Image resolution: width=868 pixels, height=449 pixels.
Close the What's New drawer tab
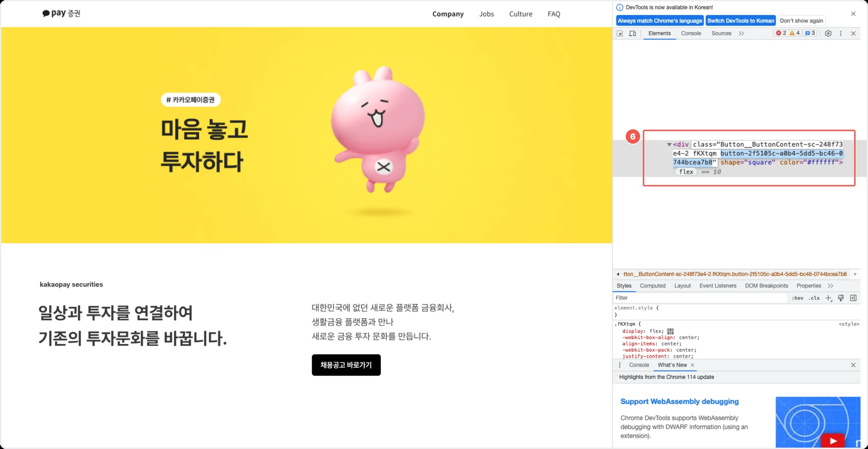click(x=693, y=365)
